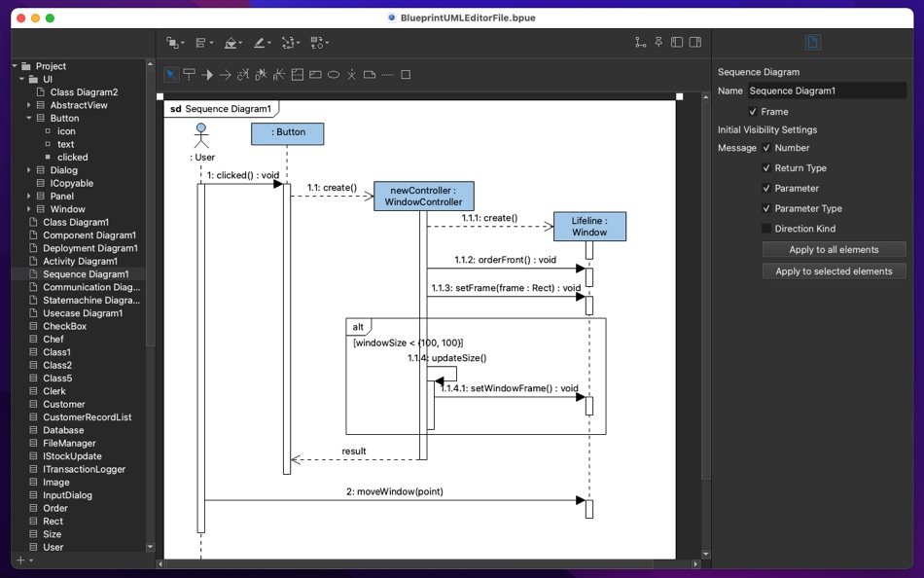Uncheck the Return Type checkbox
924x578 pixels.
pyautogui.click(x=766, y=168)
